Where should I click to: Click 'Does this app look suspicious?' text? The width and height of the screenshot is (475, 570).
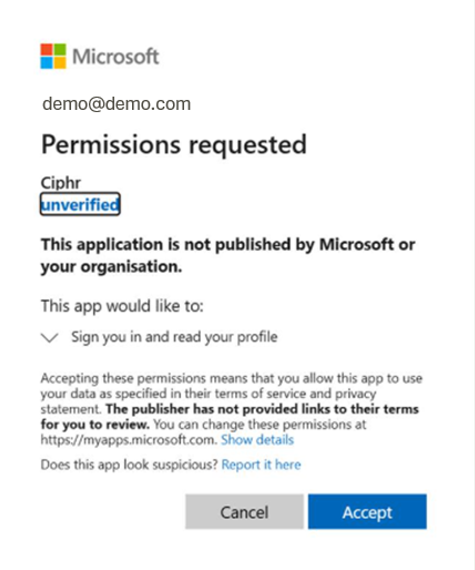(129, 465)
